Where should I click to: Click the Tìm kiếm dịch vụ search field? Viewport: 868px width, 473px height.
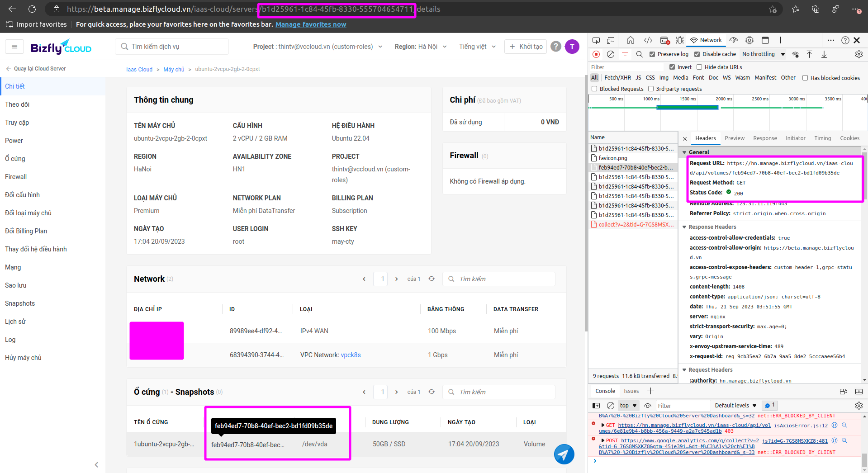pyautogui.click(x=176, y=47)
